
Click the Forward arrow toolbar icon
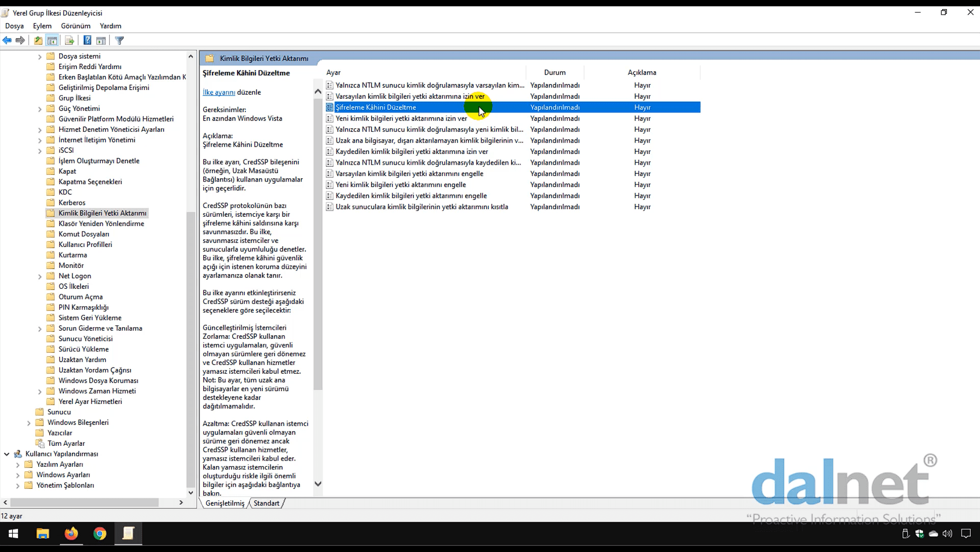pos(20,40)
